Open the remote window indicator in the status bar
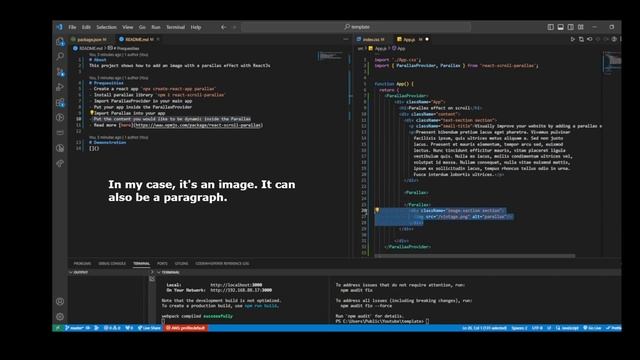This screenshot has width=640, height=360. click(58, 328)
